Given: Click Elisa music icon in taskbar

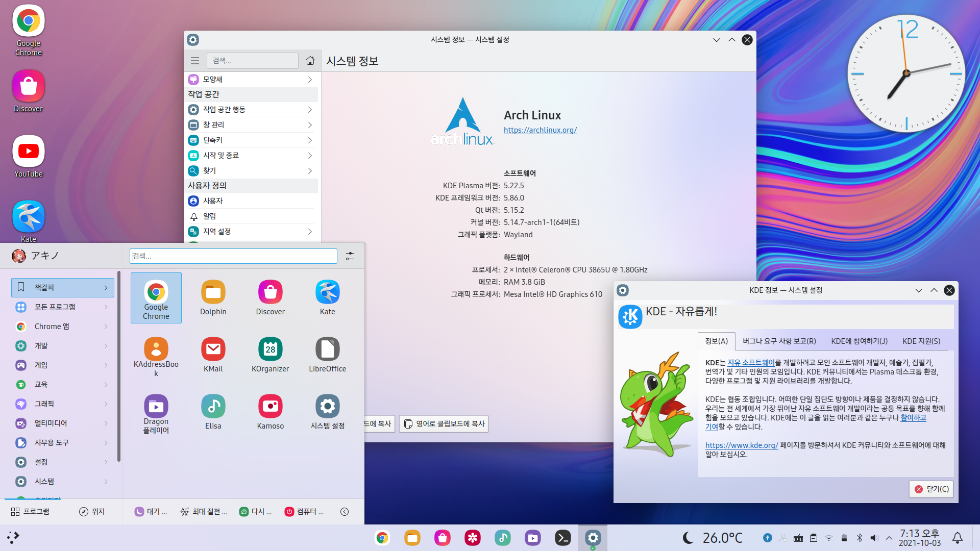Looking at the screenshot, I should coord(503,538).
